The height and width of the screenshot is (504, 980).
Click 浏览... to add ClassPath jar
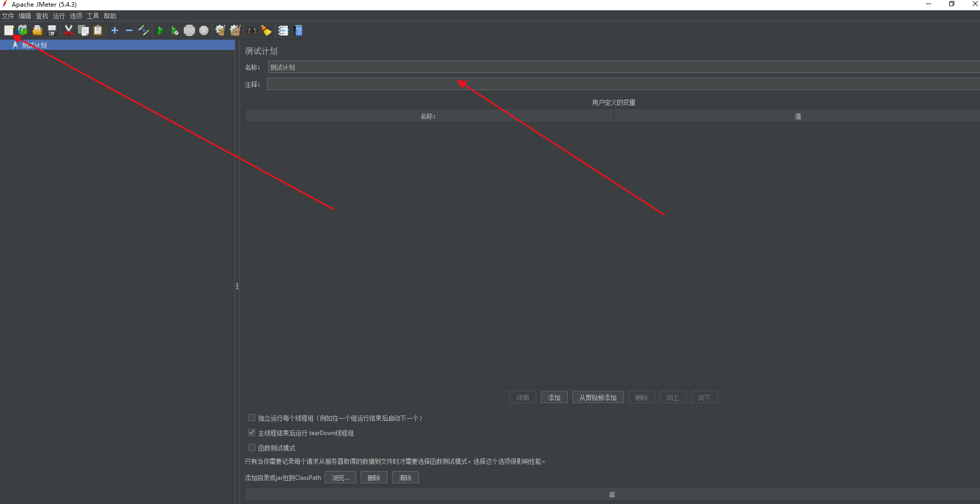(x=340, y=478)
